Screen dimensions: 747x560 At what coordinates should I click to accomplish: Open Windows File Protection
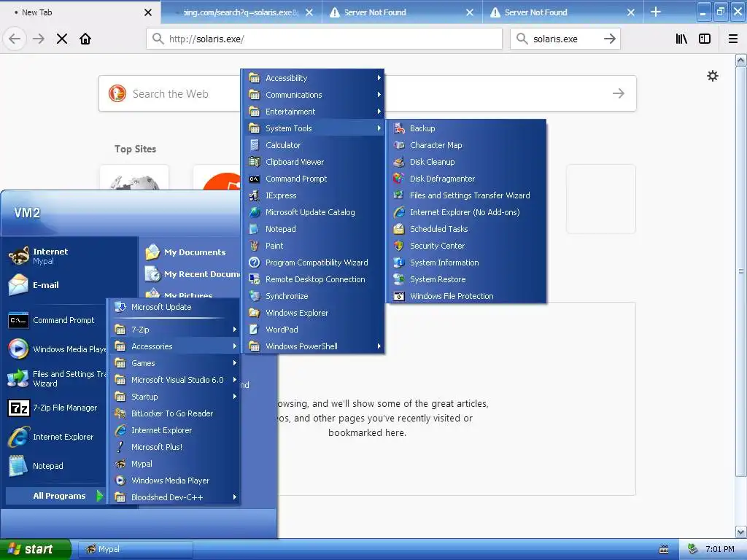(465, 296)
